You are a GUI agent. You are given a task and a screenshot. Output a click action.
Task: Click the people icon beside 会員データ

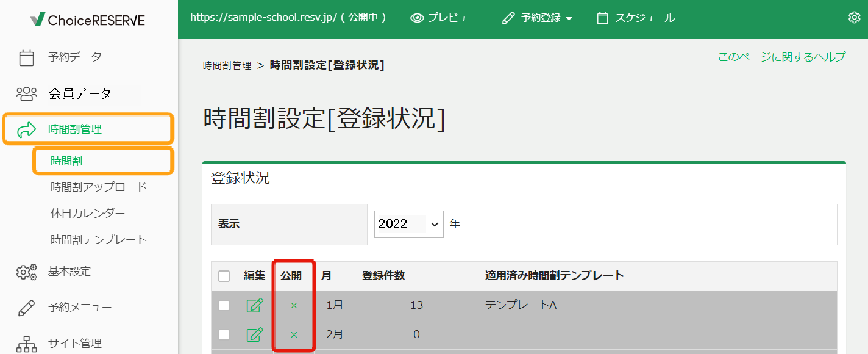tap(26, 93)
